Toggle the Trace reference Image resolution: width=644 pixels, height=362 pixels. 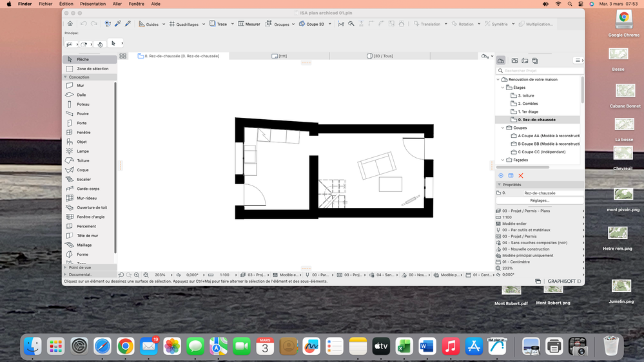[218, 24]
